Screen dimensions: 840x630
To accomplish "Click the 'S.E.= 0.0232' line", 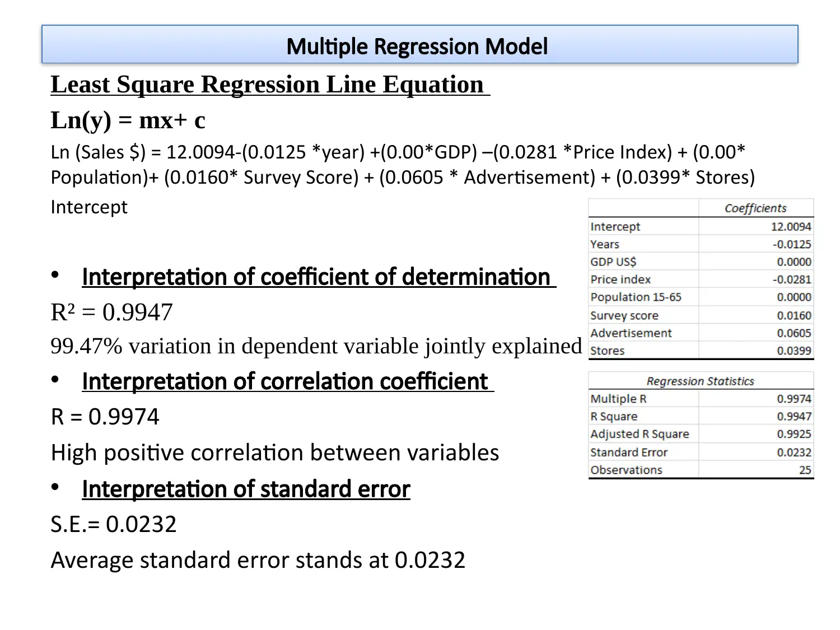I will [114, 524].
